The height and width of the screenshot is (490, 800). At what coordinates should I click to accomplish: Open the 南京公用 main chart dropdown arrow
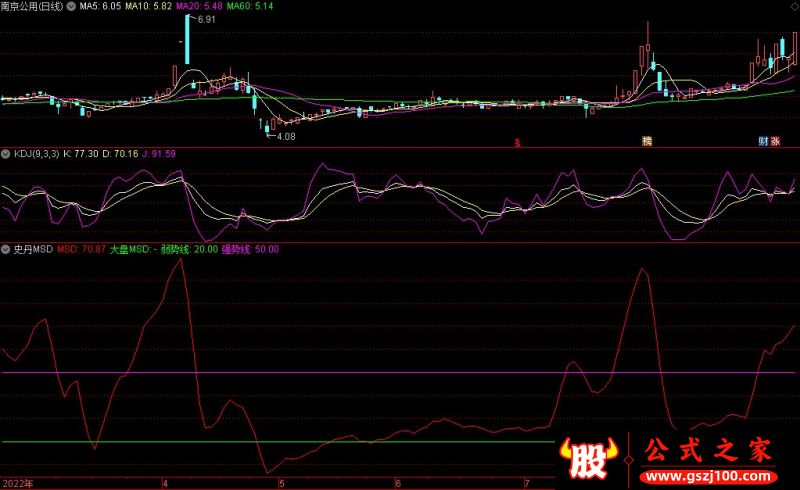point(69,6)
